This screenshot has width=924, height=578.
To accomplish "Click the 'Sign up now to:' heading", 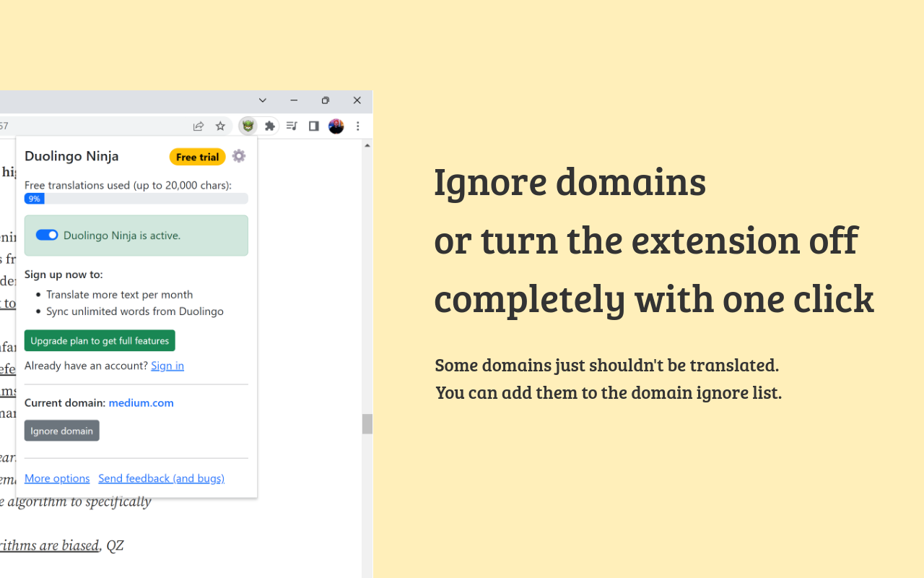I will (64, 275).
